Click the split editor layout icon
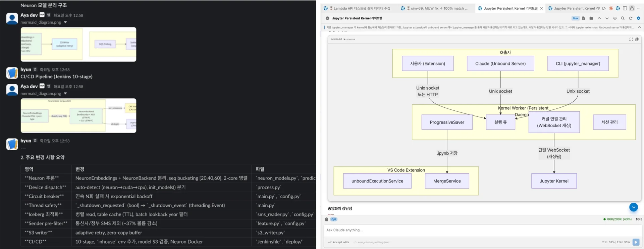644x249 pixels. [x=625, y=8]
